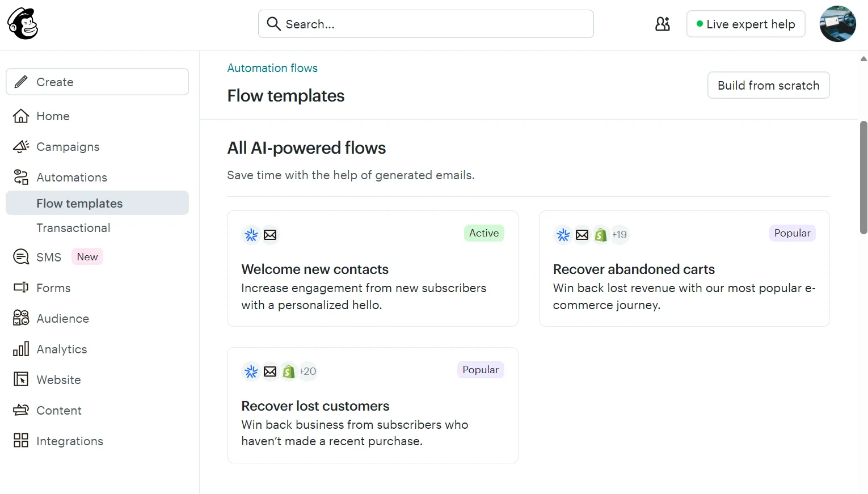Click the Home house icon
868x494 pixels.
point(21,116)
